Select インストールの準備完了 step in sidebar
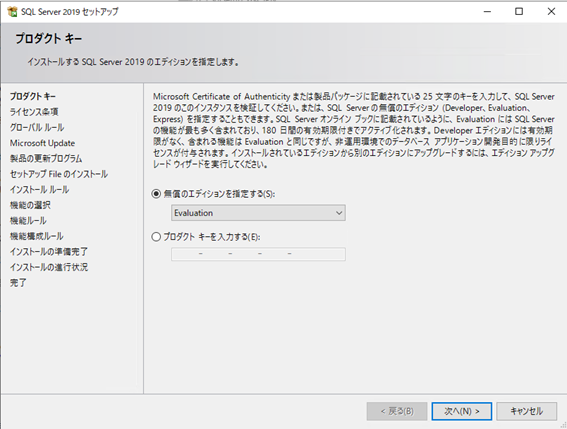Viewport: 567px width, 429px height. pos(48,251)
